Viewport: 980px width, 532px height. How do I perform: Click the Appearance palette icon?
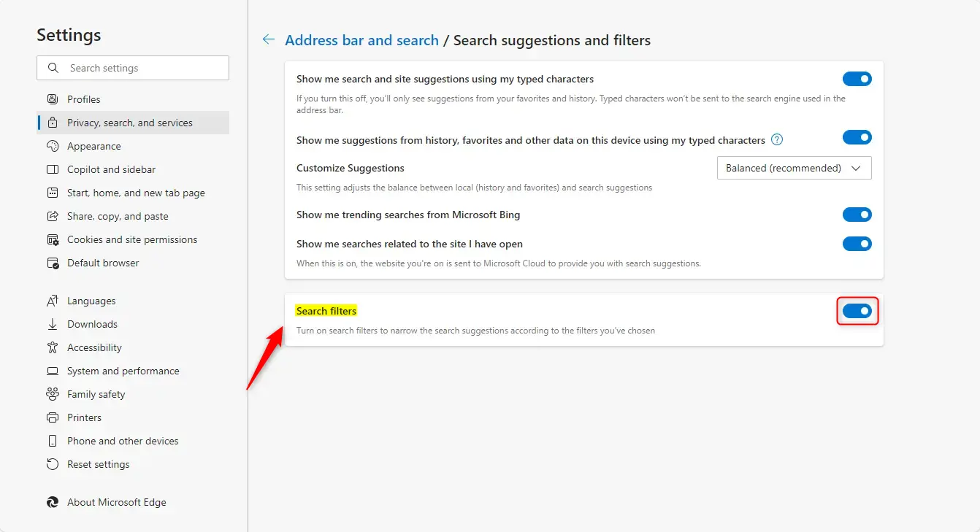53,146
